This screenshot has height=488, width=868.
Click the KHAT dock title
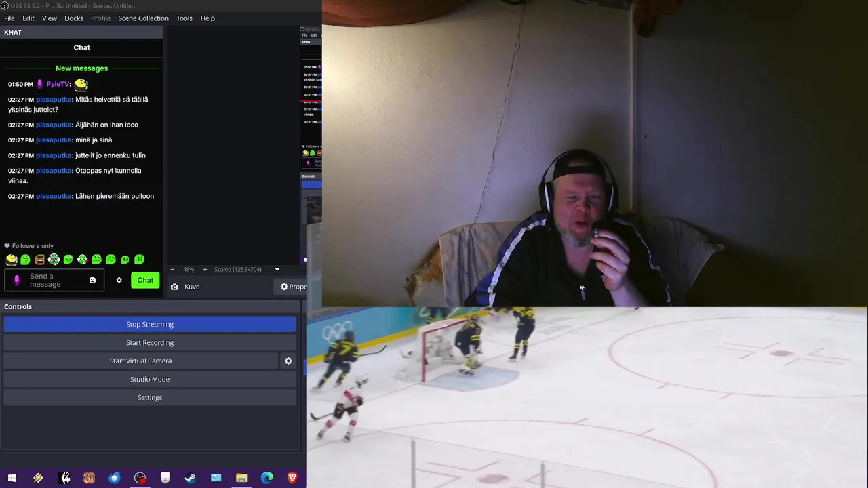[13, 33]
